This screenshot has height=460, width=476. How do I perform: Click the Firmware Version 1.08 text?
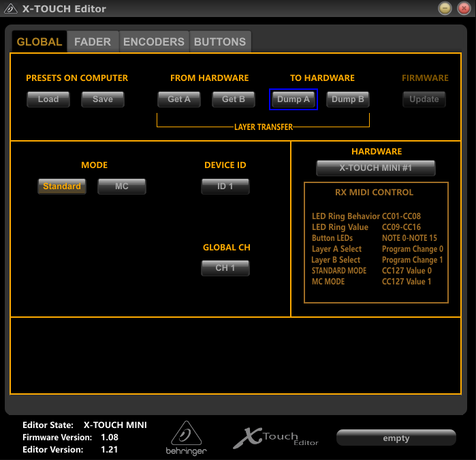(70, 438)
